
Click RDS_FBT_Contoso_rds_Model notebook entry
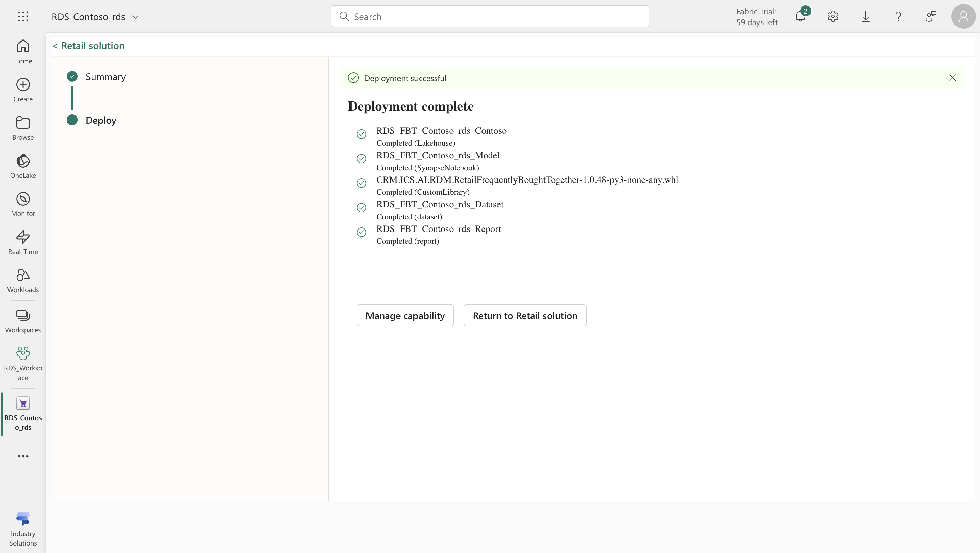tap(438, 155)
